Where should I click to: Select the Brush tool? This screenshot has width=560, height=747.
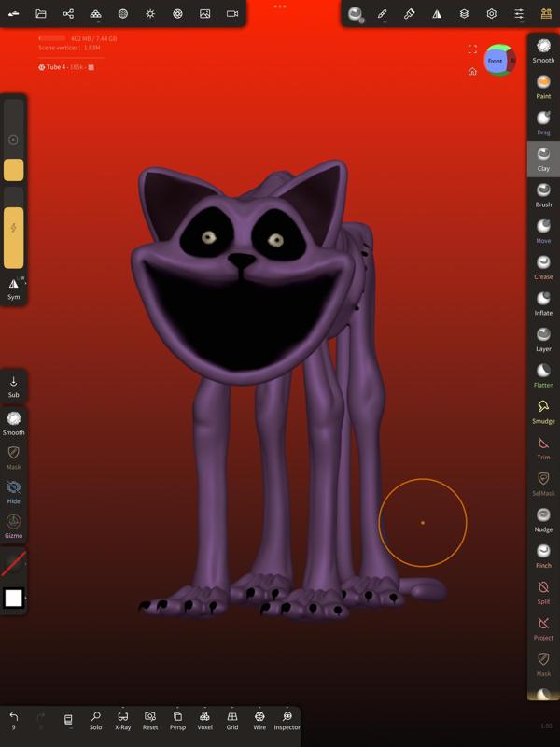(x=543, y=195)
